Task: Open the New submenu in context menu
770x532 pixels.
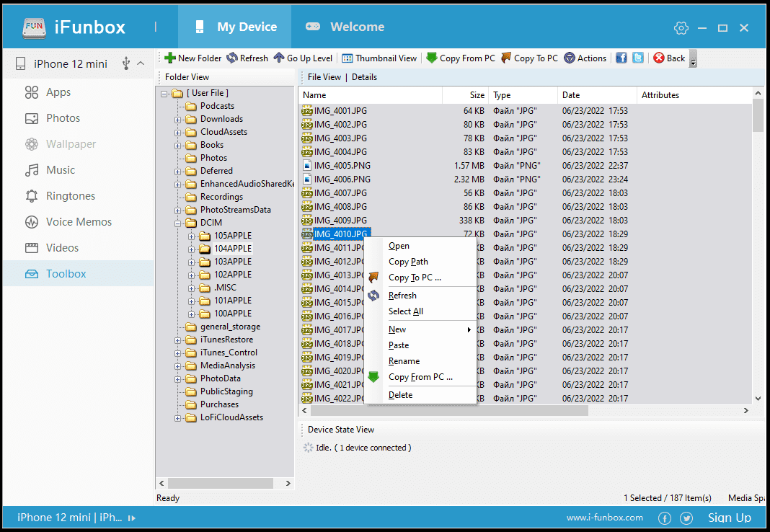Action: click(420, 329)
